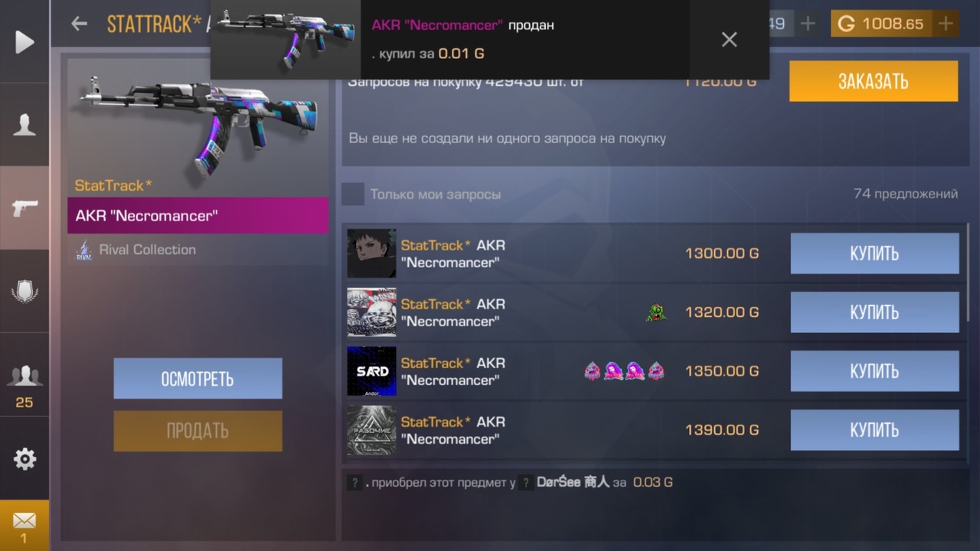Dismiss the sold notification popup
The width and height of the screenshot is (980, 551).
pyautogui.click(x=729, y=39)
